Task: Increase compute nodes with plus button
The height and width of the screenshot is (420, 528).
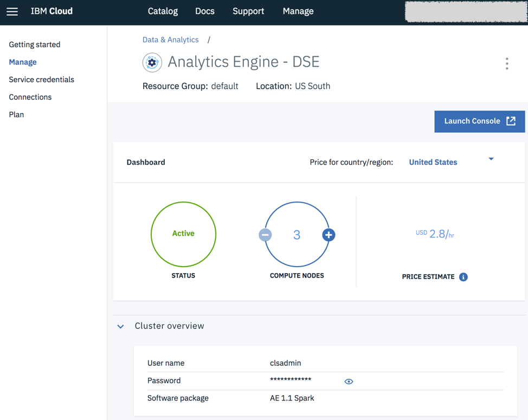Action: pos(329,235)
